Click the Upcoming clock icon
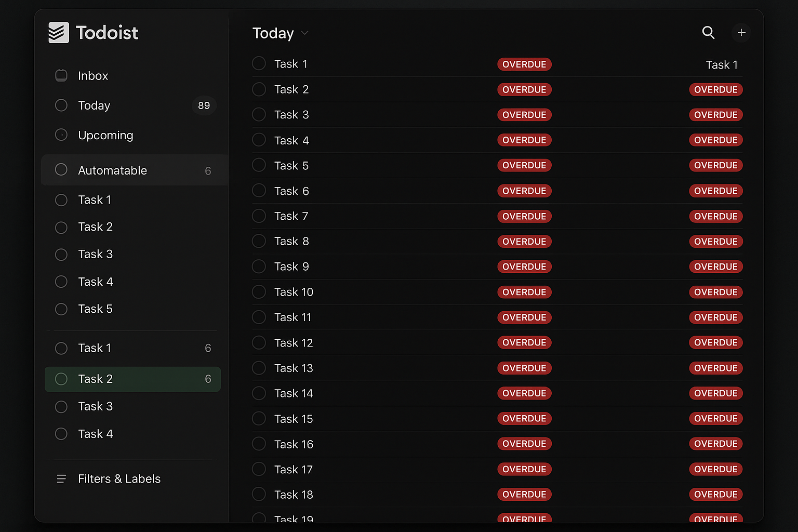The height and width of the screenshot is (532, 798). pyautogui.click(x=61, y=135)
